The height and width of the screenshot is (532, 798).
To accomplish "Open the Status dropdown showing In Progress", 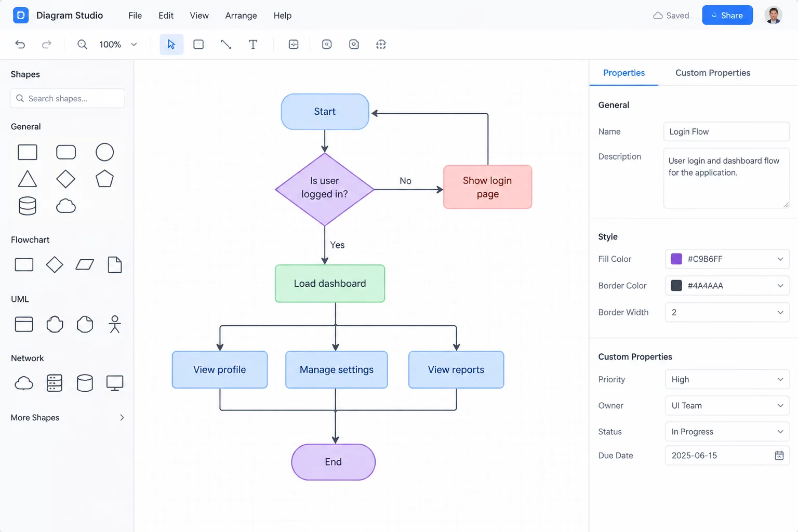I will [727, 432].
